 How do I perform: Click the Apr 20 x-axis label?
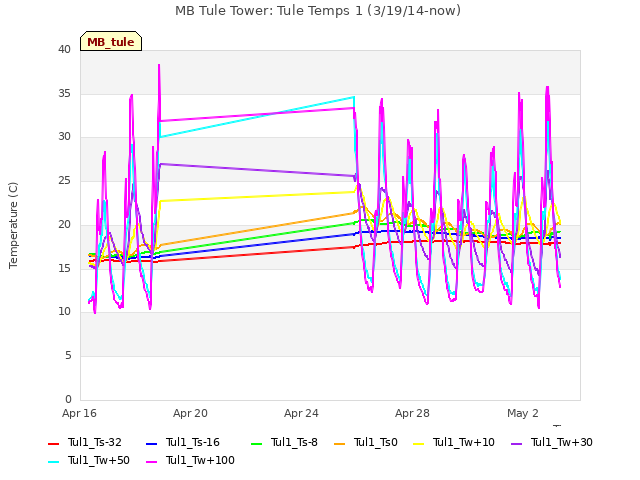tap(190, 413)
